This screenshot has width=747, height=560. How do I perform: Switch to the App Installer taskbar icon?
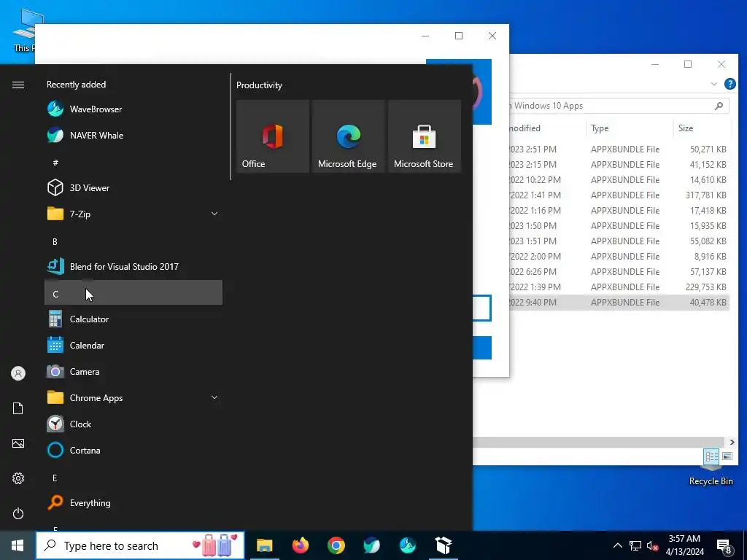[x=444, y=545]
